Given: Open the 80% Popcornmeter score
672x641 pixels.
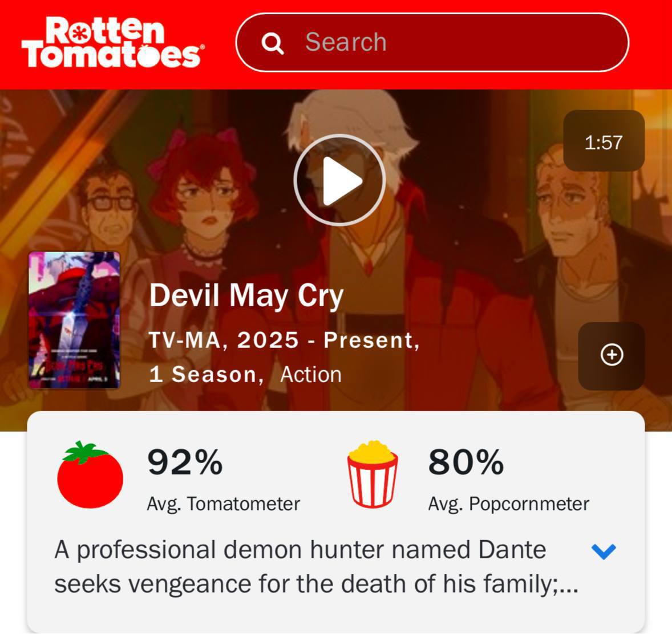Looking at the screenshot, I should tap(466, 462).
